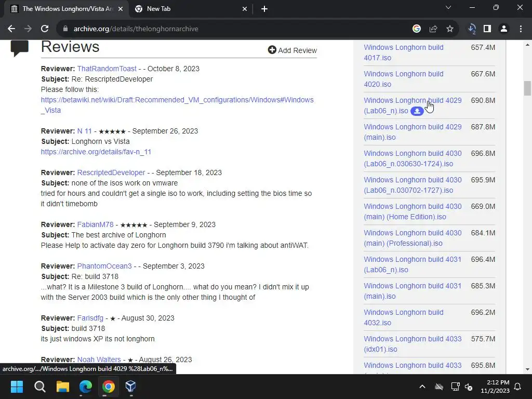Download Windows Longhorn build 4033 (idx01).iso

coord(413,344)
